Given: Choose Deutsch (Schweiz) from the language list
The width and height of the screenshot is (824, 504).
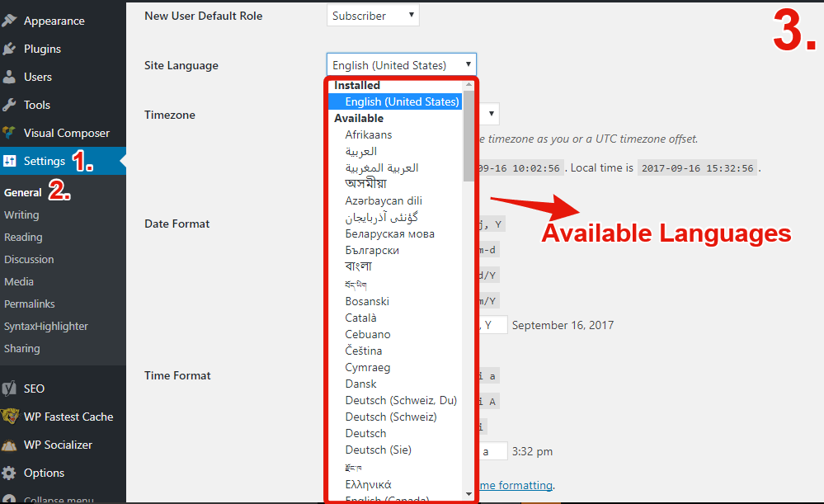Looking at the screenshot, I should (390, 417).
